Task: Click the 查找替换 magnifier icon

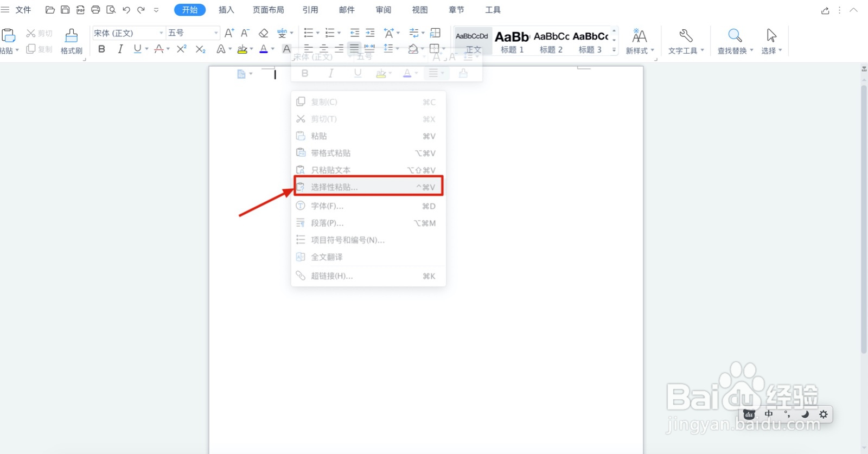Action: (x=735, y=36)
